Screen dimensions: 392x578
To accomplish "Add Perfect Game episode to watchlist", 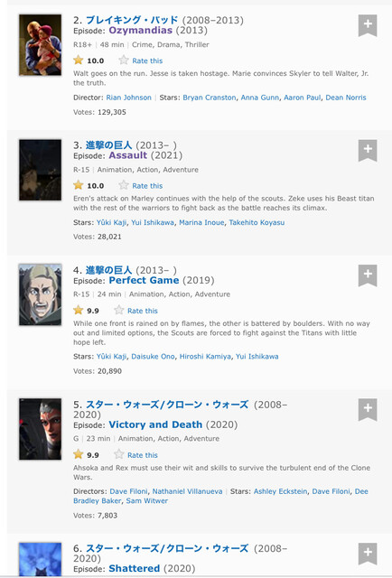I will tap(368, 275).
